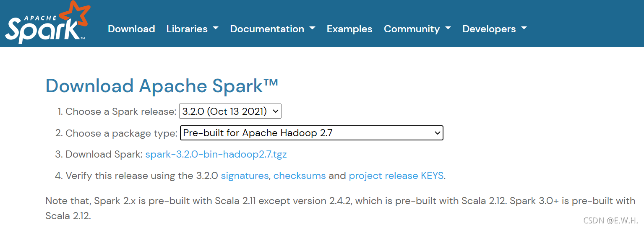Expand the Documentation menu
This screenshot has width=644, height=228.
click(x=273, y=29)
